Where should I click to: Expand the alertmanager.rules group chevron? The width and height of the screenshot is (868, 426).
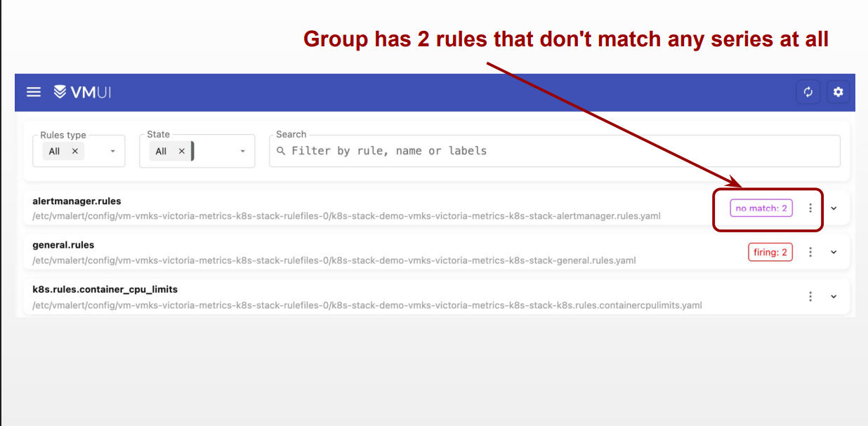coord(834,208)
